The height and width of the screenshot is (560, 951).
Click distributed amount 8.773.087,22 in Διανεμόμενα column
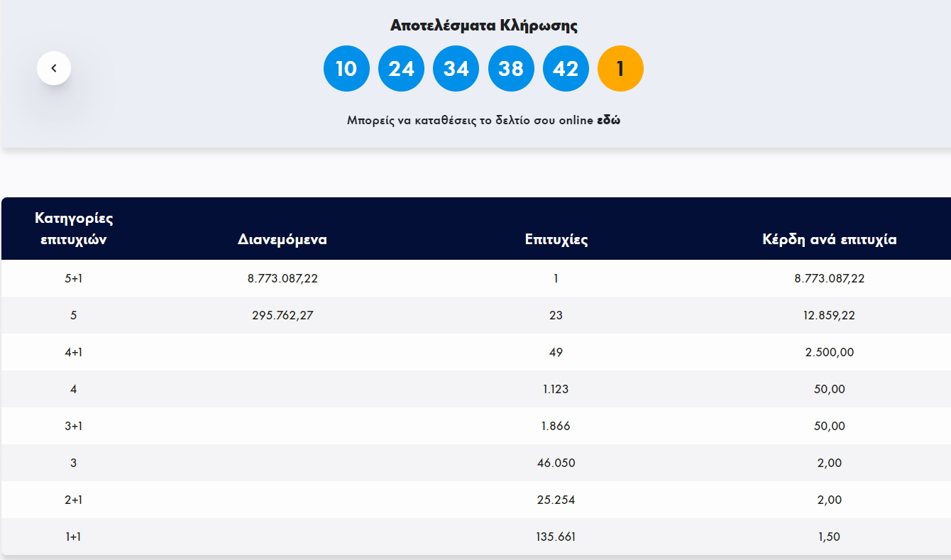pyautogui.click(x=282, y=279)
